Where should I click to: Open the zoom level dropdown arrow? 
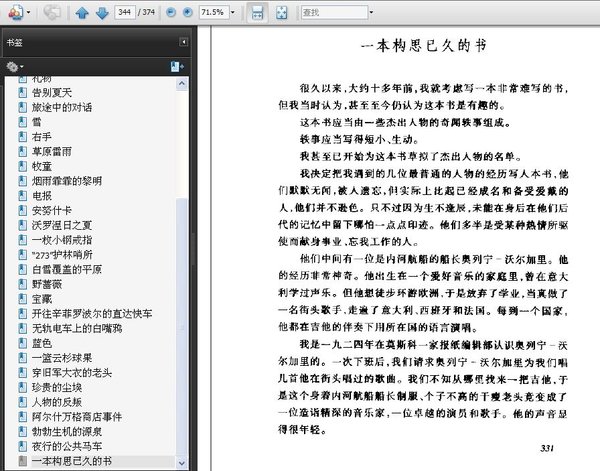(x=233, y=12)
